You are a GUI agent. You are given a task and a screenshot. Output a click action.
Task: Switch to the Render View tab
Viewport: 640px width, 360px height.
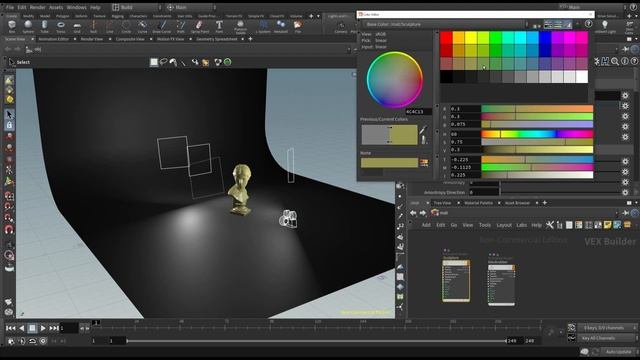click(x=91, y=39)
